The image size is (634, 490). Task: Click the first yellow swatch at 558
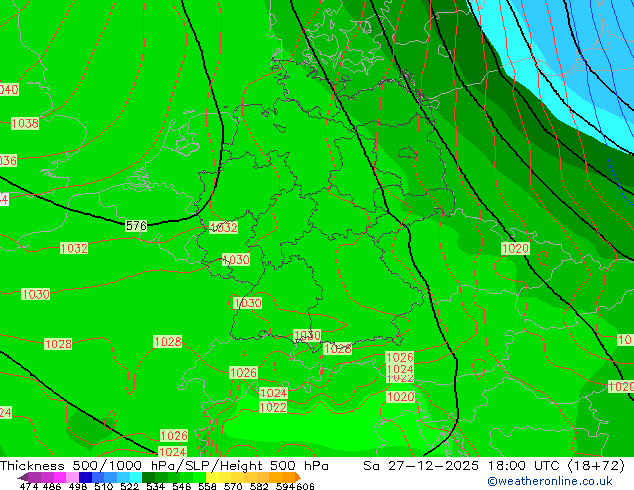point(212,477)
